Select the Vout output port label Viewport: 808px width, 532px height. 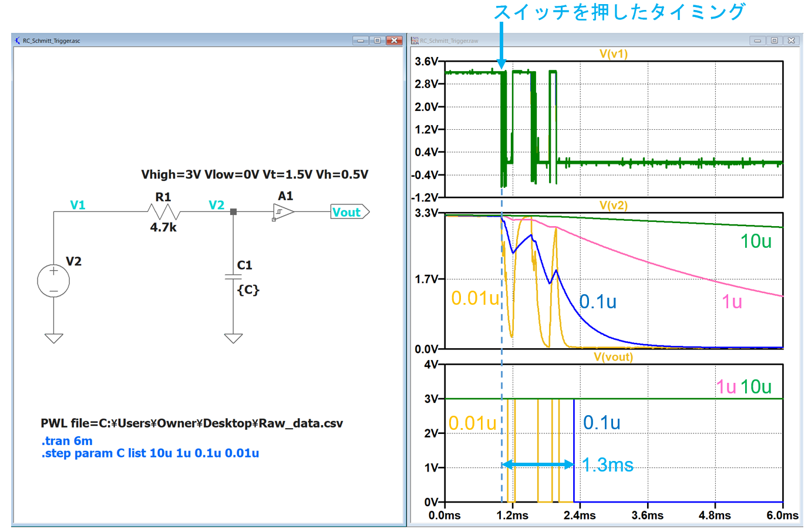click(x=349, y=212)
